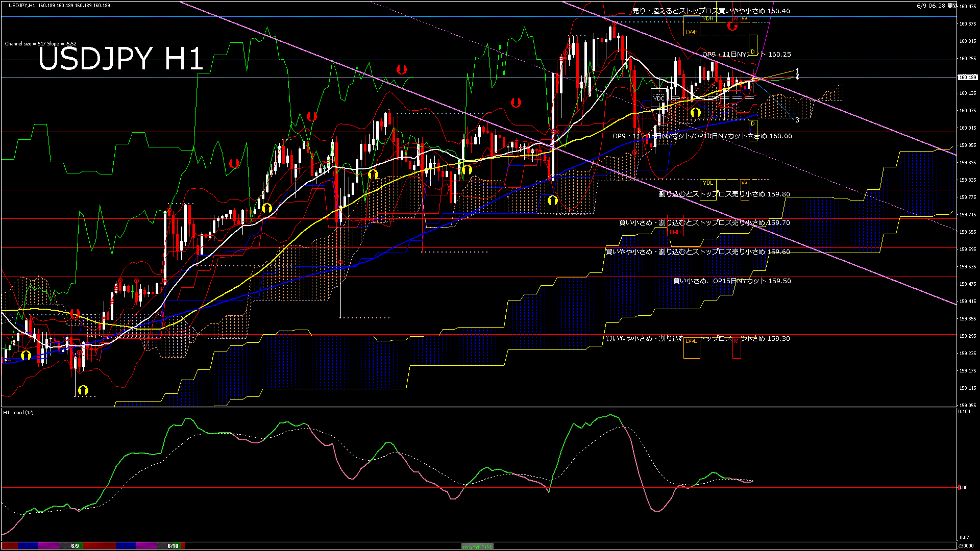
Task: Select the 6/9 date marker on timeline
Action: tap(75, 546)
